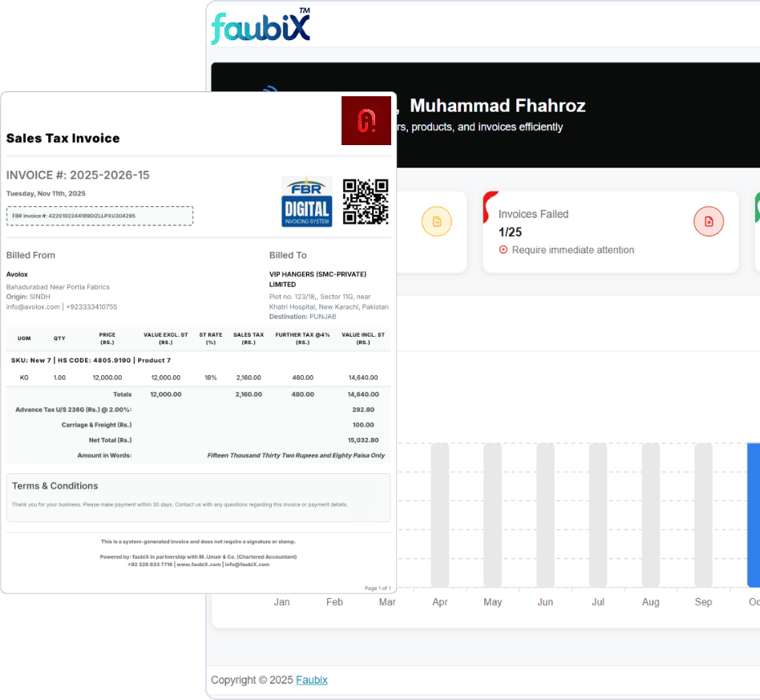Select the Invoices Failed 1/25 count
This screenshot has width=760, height=700.
tap(510, 232)
